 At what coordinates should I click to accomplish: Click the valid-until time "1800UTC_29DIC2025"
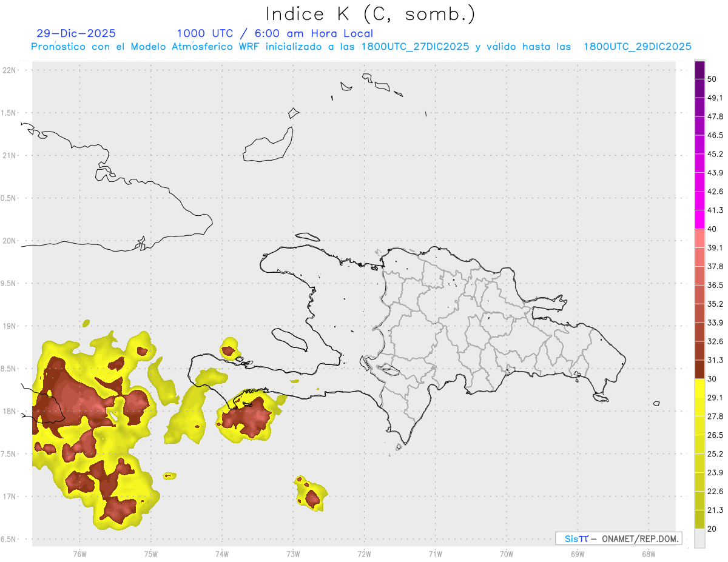(x=638, y=47)
